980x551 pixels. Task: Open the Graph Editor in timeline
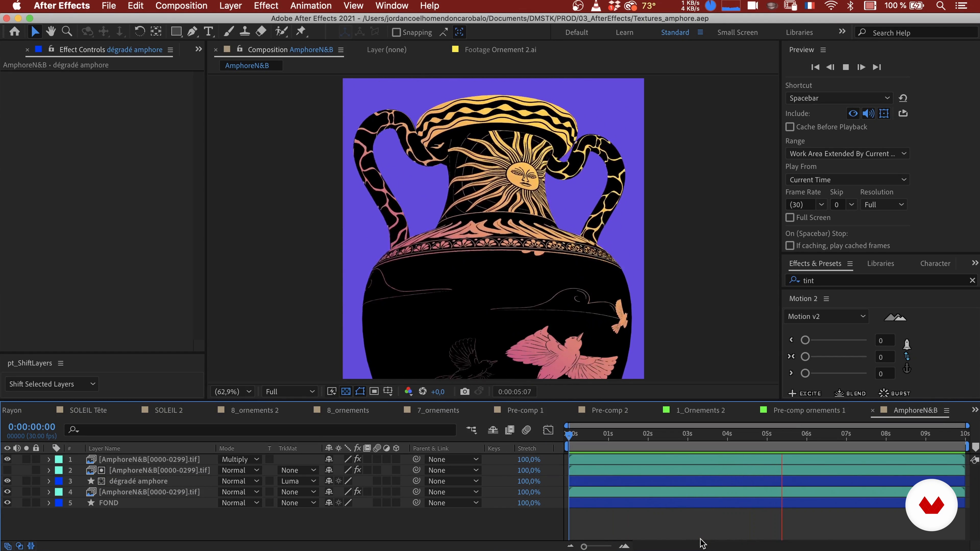[x=548, y=430]
